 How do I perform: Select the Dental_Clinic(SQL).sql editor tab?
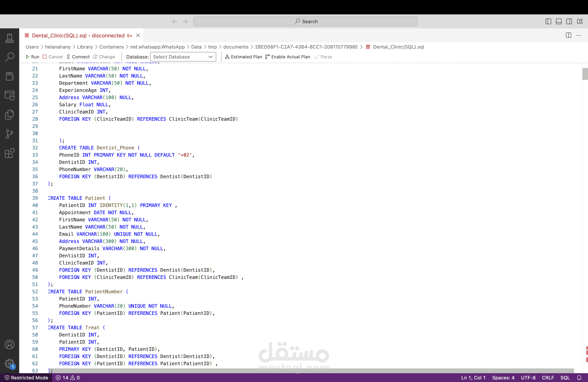point(82,35)
